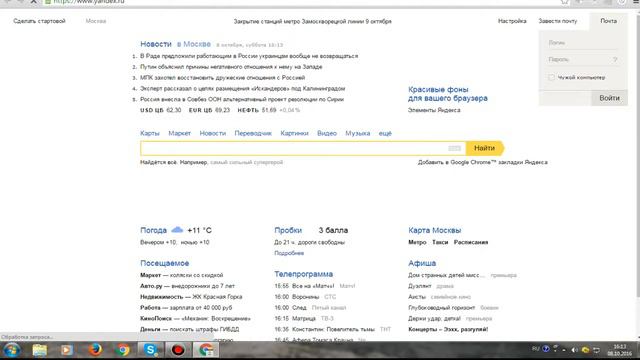Open the first news headline about the Rada
The height and width of the screenshot is (360, 640).
249,56
